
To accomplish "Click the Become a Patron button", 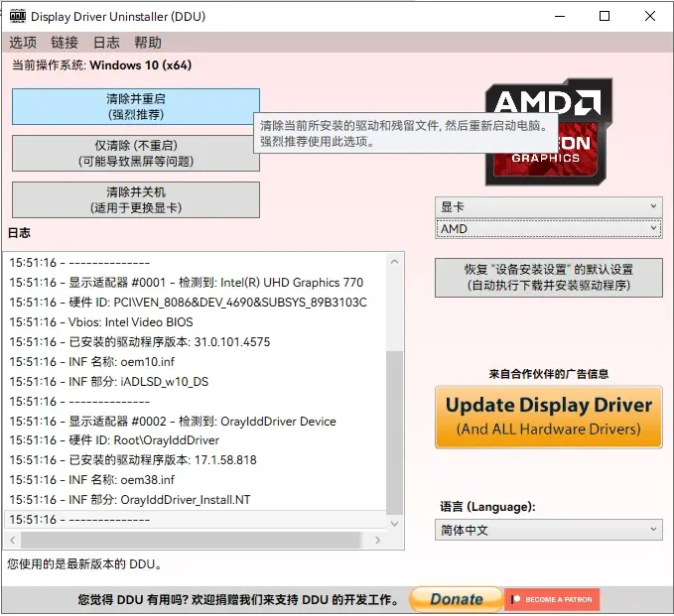I will [551, 600].
